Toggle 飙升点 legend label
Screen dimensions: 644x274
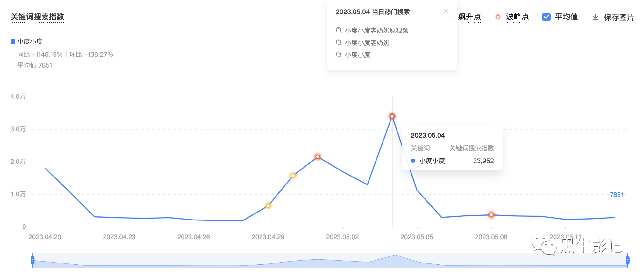(x=469, y=17)
